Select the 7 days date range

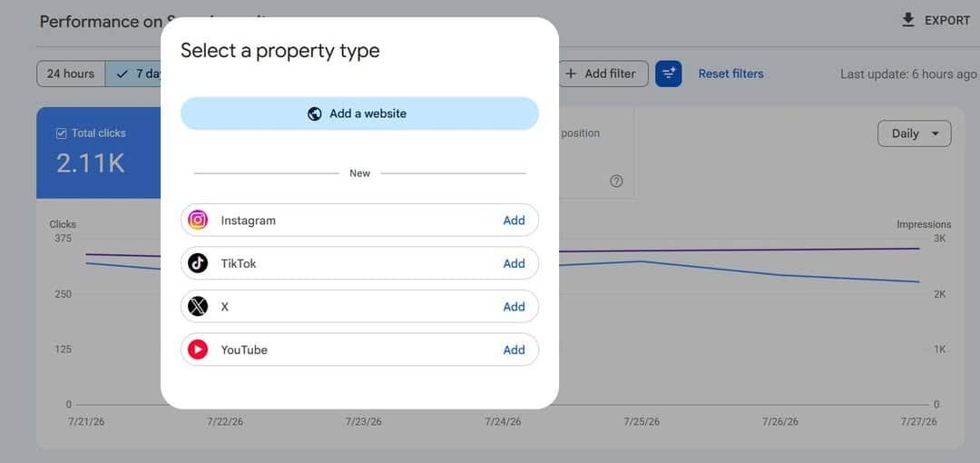pos(133,74)
